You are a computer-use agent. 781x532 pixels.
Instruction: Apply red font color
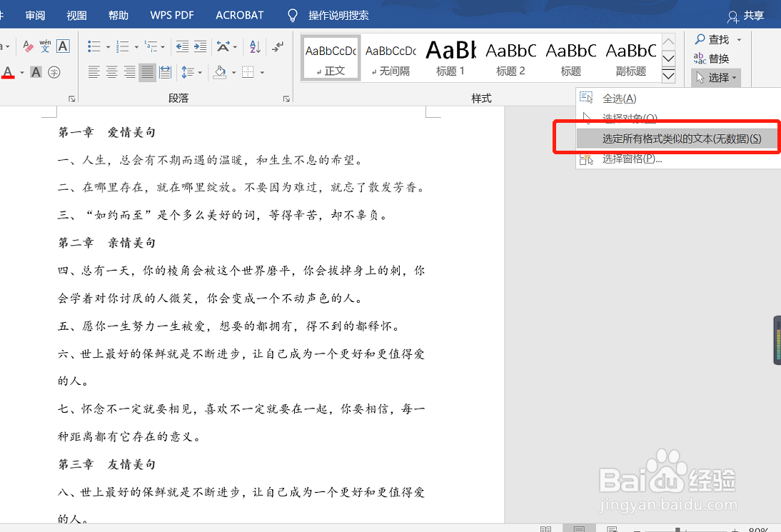8,73
